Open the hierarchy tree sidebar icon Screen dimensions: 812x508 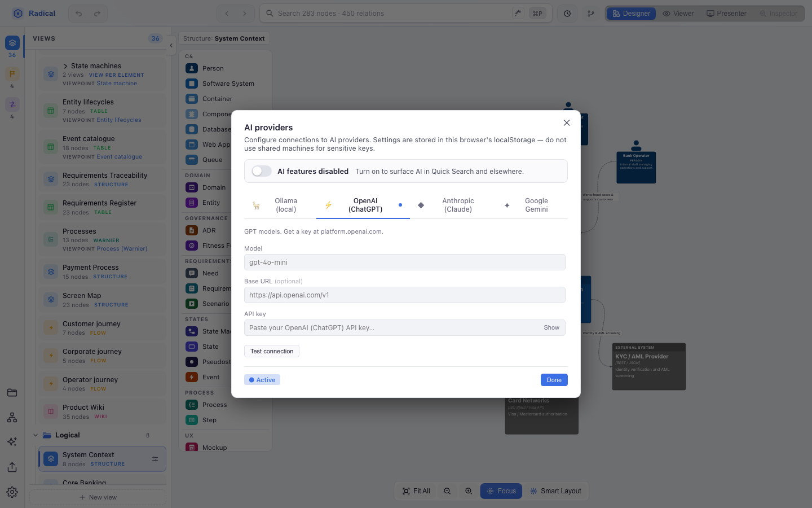12,418
